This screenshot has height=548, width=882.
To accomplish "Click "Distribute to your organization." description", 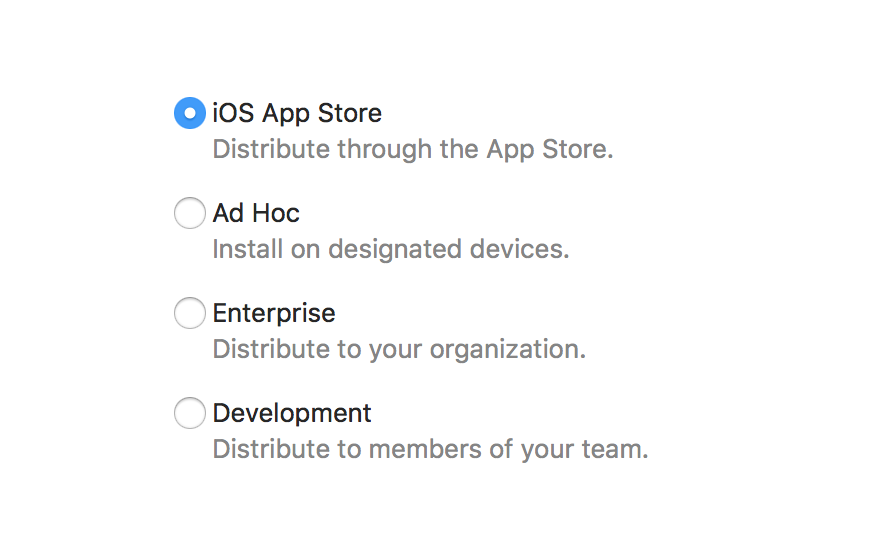I will [399, 349].
